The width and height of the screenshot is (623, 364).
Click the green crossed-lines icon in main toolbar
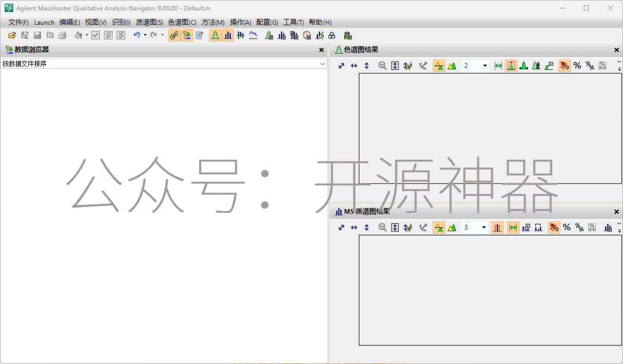pos(241,35)
